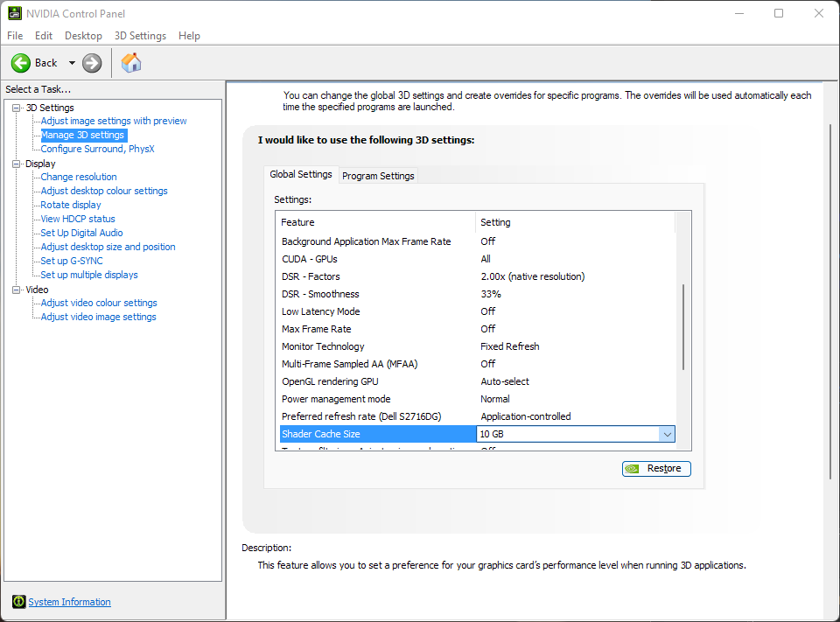Select Change resolution in task tree
Screen dimensions: 840x622
click(x=79, y=177)
